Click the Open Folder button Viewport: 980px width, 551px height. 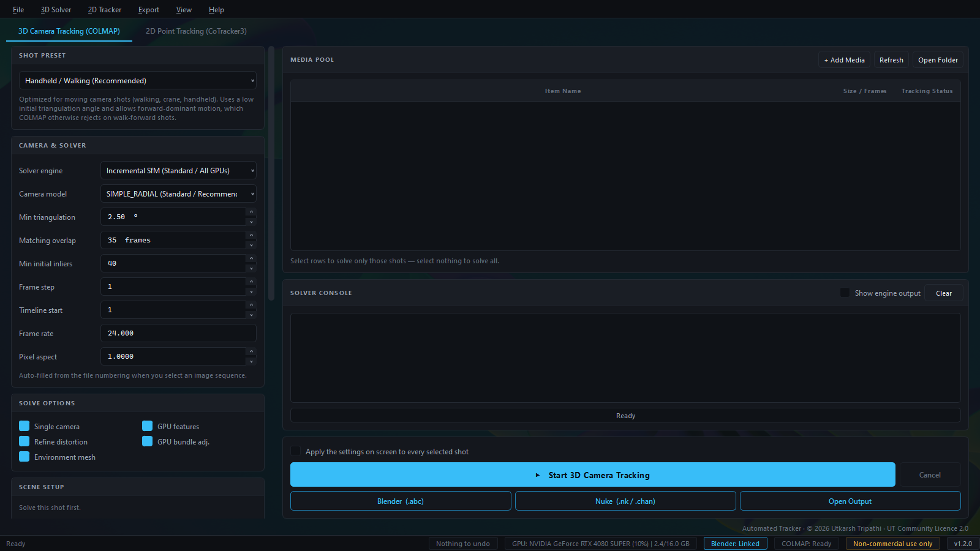click(938, 60)
